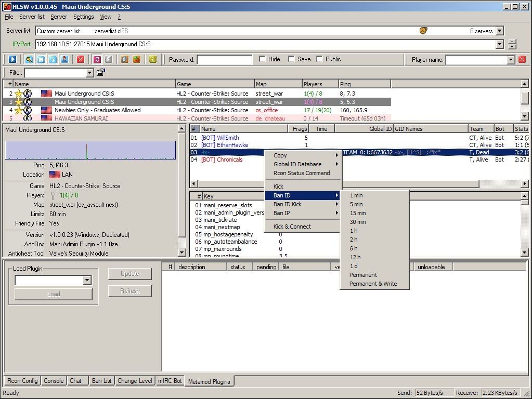The image size is (532, 399).
Task: Enable the Hide password checkbox
Action: (262, 59)
